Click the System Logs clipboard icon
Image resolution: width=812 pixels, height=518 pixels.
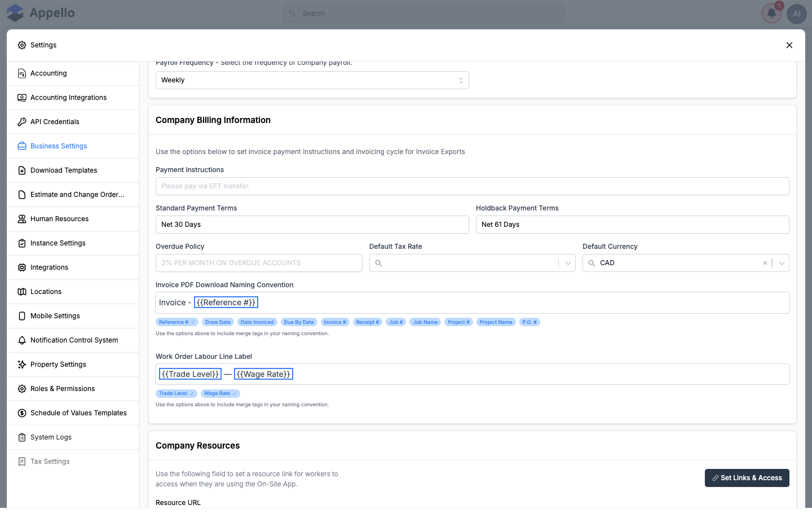[x=22, y=437]
